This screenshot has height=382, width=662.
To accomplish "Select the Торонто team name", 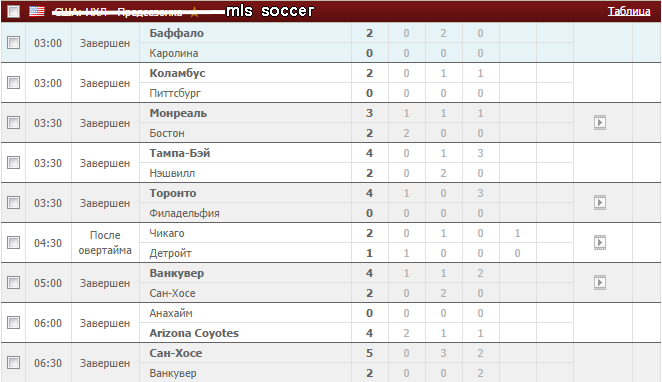I will coord(173,193).
